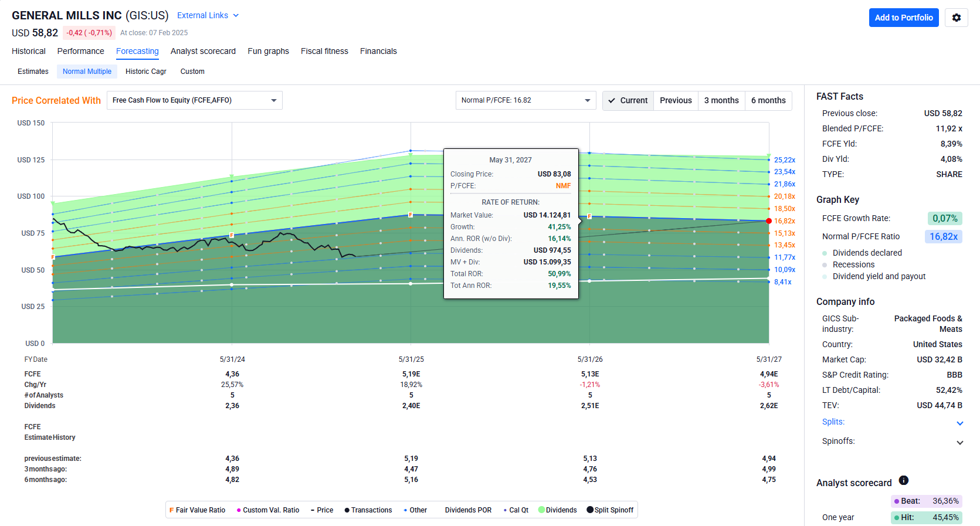Expand the Splits section

coord(960,423)
